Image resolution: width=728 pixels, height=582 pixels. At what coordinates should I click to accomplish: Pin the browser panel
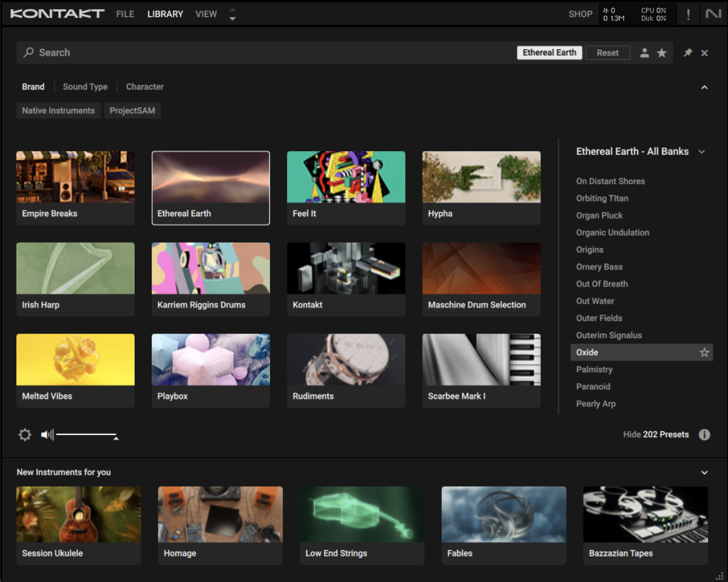pos(688,53)
